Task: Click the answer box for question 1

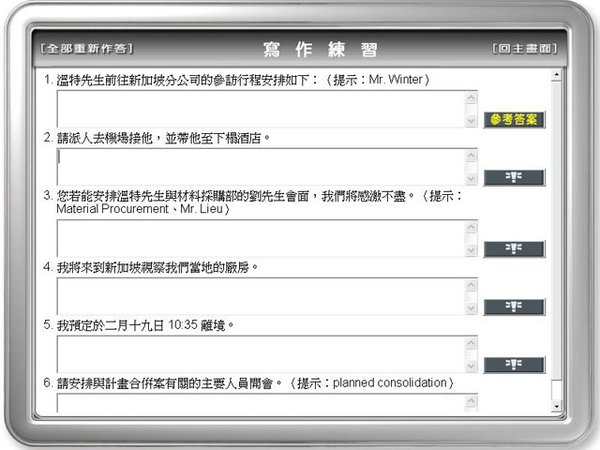Action: coord(260,109)
